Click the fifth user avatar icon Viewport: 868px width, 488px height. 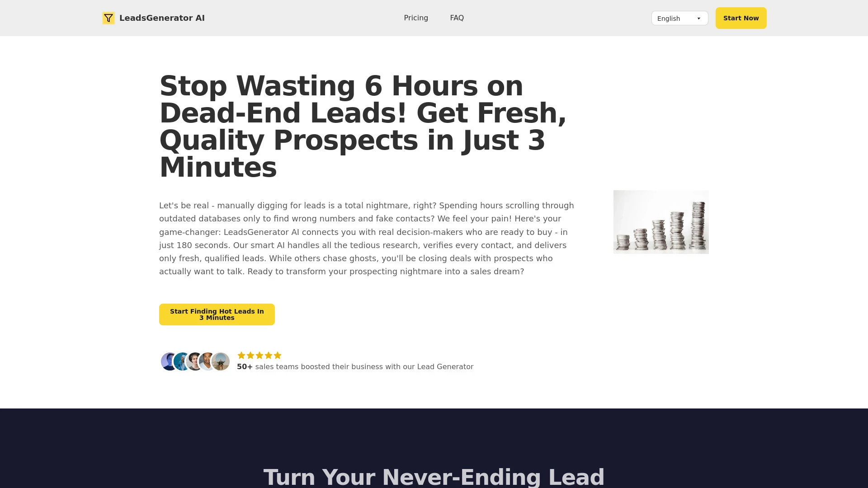point(221,361)
